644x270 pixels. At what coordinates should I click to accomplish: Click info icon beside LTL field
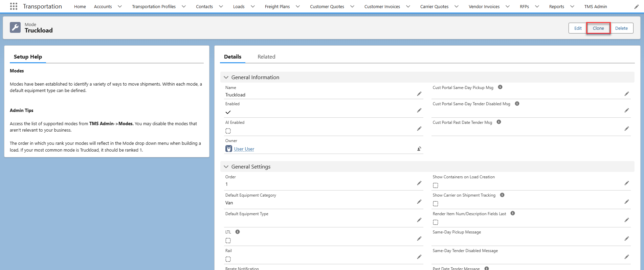click(238, 232)
